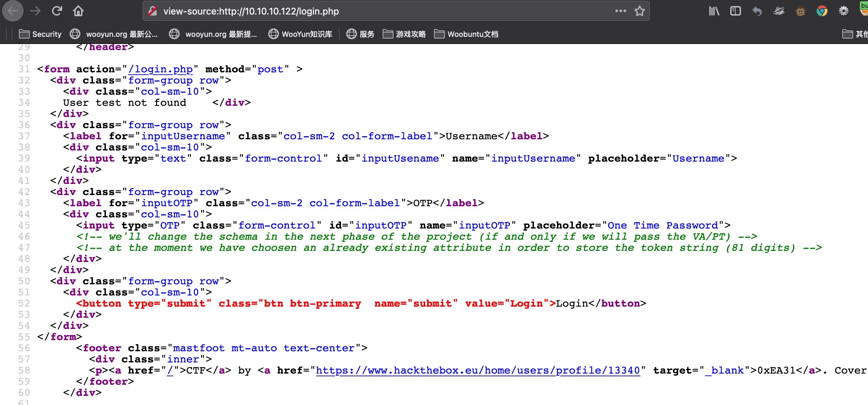868x405 pixels.
Task: Open the gear settings extension icon
Action: 843,11
